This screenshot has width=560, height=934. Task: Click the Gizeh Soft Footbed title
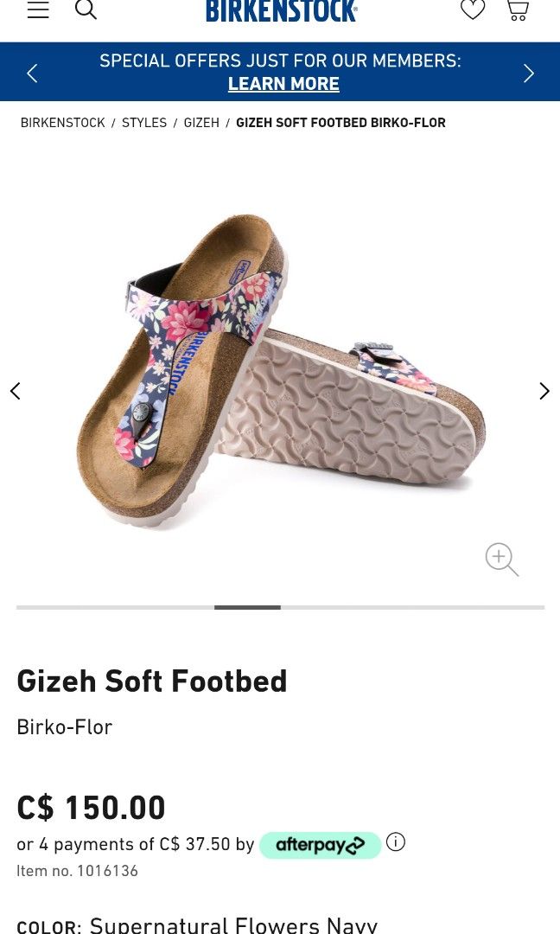click(x=152, y=681)
